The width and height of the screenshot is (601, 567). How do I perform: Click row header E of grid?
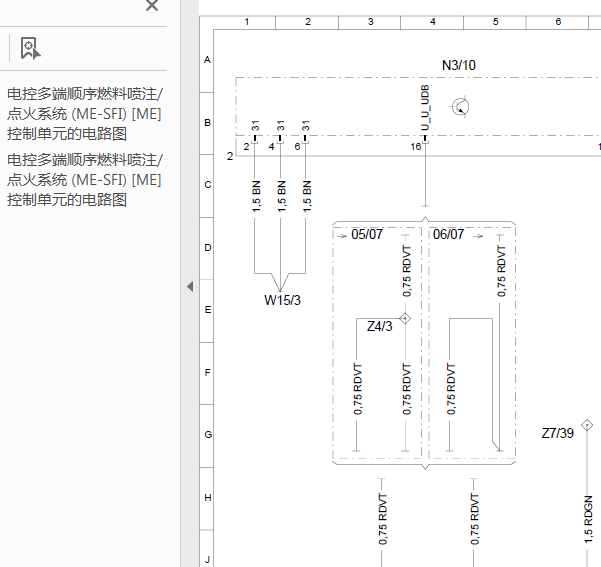coord(207,310)
